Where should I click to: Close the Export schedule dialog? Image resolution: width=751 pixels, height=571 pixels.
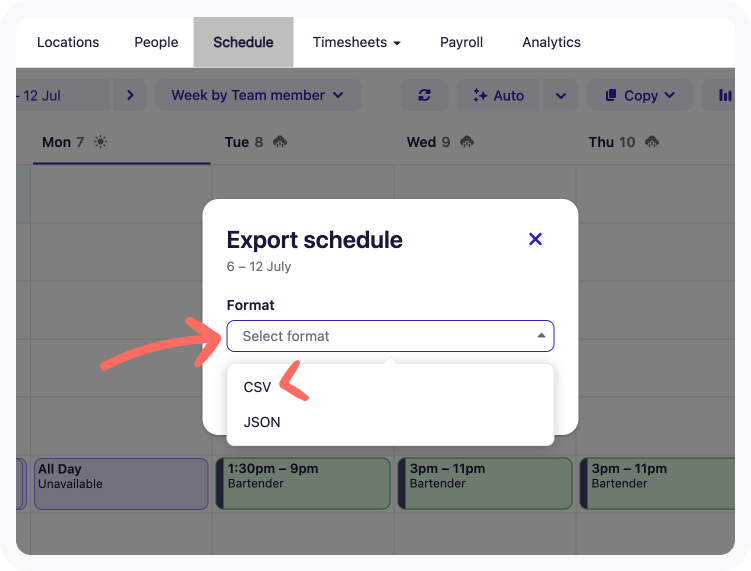tap(535, 239)
